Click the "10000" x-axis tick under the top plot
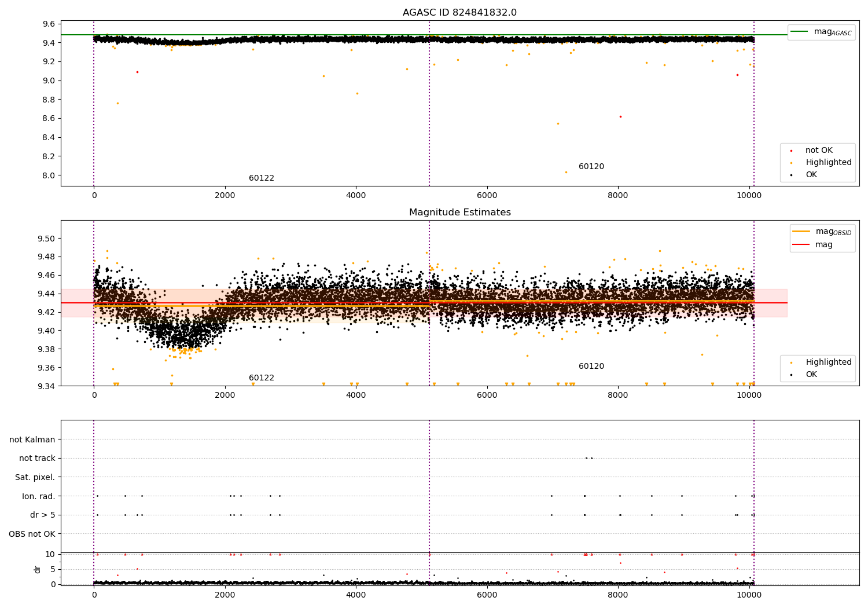 749,196
